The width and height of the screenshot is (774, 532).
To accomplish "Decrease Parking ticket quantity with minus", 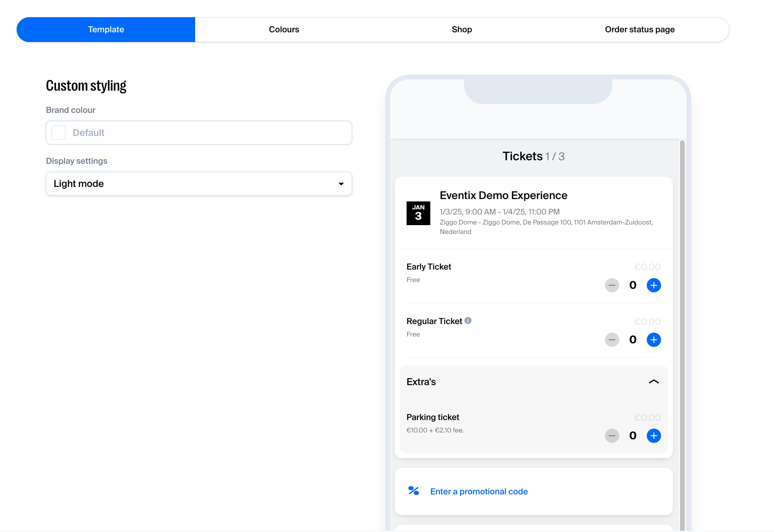I will (611, 435).
